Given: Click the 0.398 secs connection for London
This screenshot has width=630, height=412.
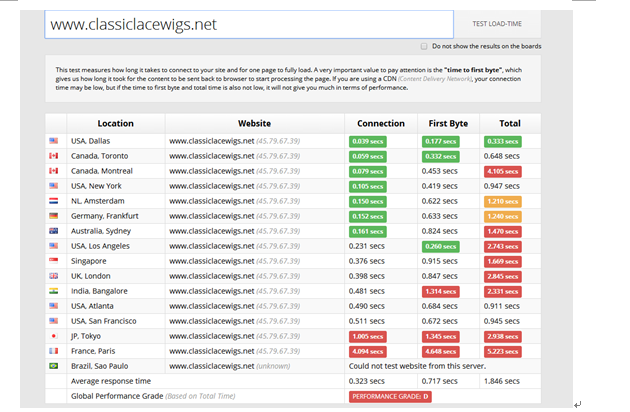Looking at the screenshot, I should click(366, 276).
